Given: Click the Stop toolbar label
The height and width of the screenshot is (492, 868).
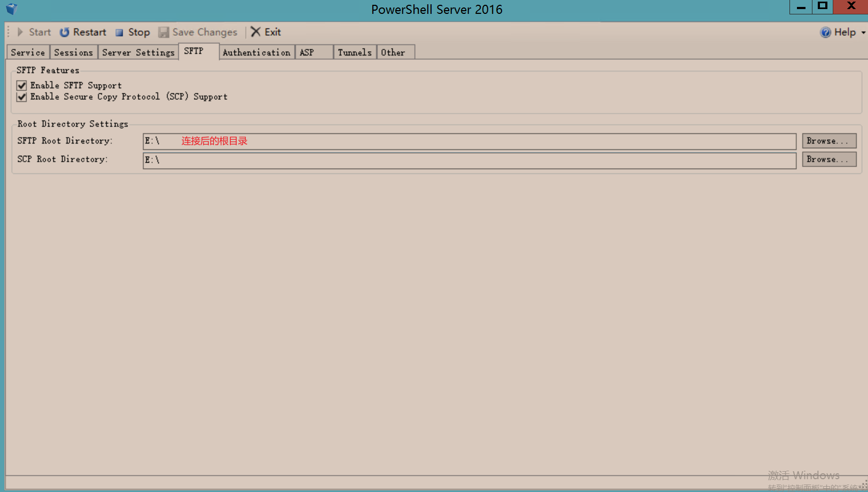Looking at the screenshot, I should 139,32.
